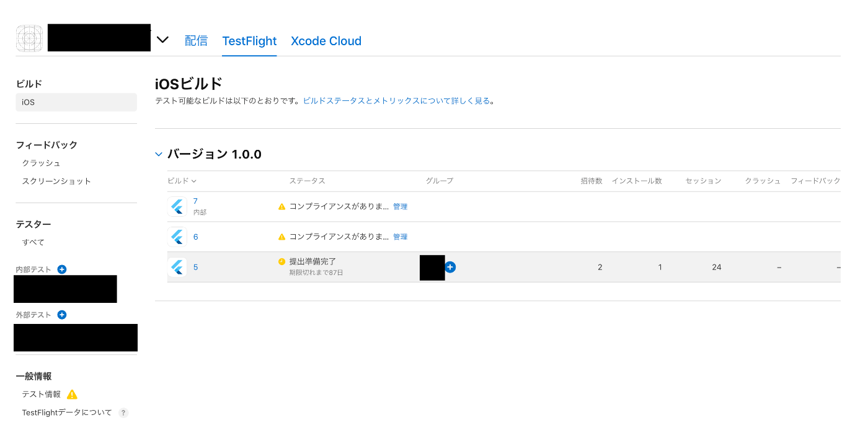Click yellow clock status icon for build 5
Image resolution: width=868 pixels, height=441 pixels.
point(282,262)
